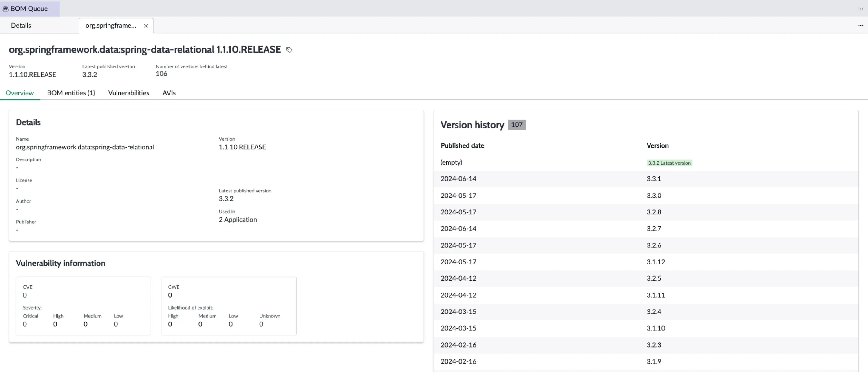The image size is (868, 379).
Task: Select version 3.3.0 in the history table
Action: coord(654,195)
